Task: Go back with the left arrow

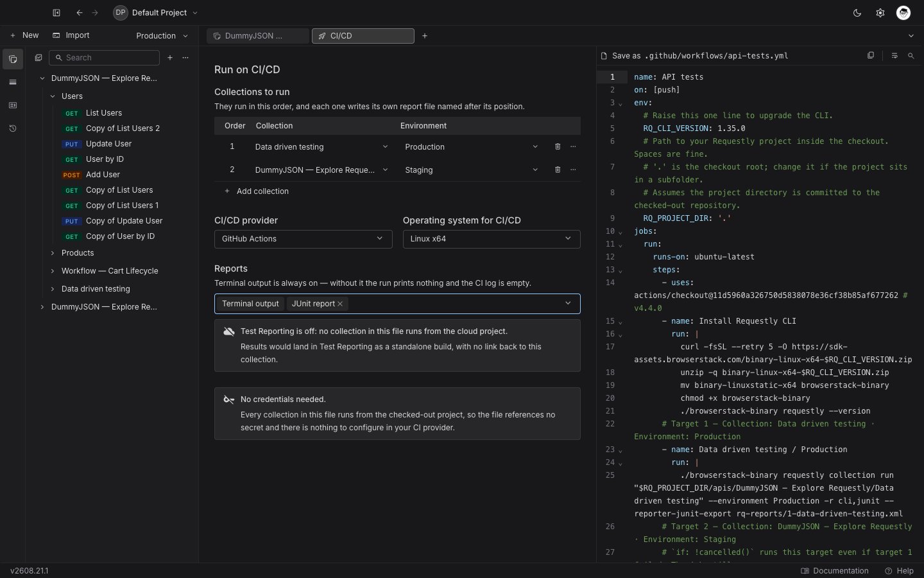Action: tap(80, 13)
